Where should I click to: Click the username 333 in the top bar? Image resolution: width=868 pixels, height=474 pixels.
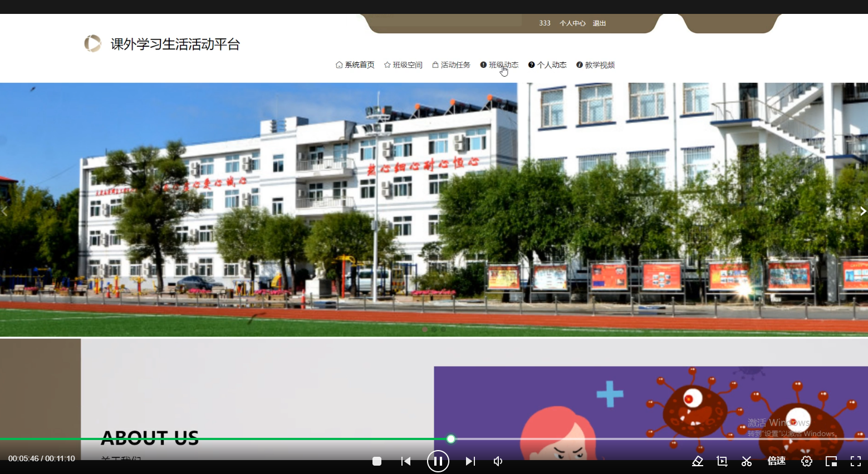[545, 23]
